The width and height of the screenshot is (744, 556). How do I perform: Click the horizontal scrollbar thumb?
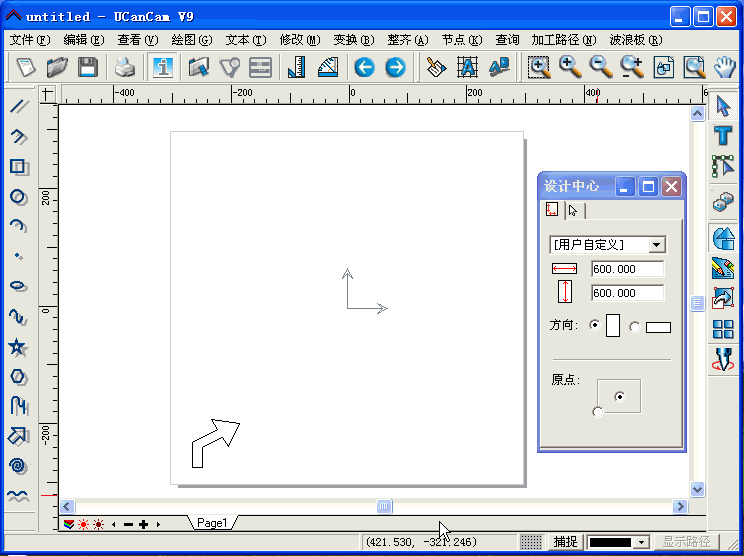[384, 506]
